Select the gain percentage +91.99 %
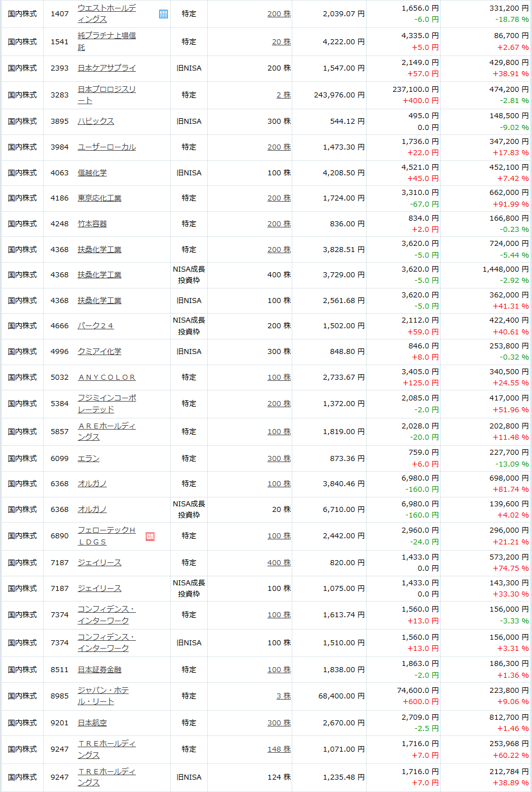The height and width of the screenshot is (792, 532). (x=510, y=204)
